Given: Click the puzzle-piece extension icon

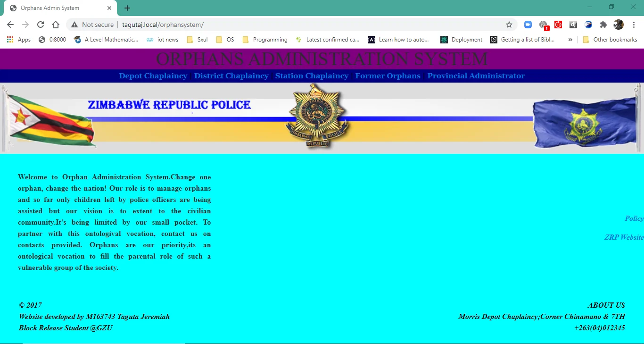Looking at the screenshot, I should click(x=603, y=25).
